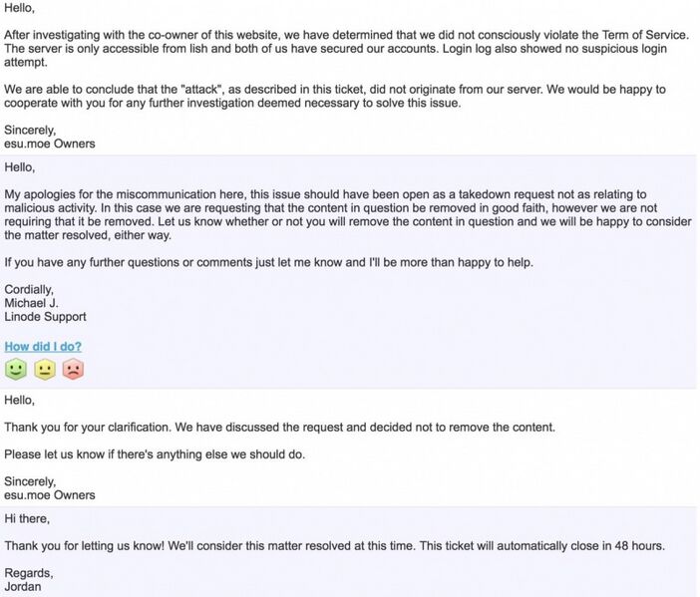Click the "Jordan" signature at the bottom
Viewport: 700px width, 597px height.
tap(23, 586)
